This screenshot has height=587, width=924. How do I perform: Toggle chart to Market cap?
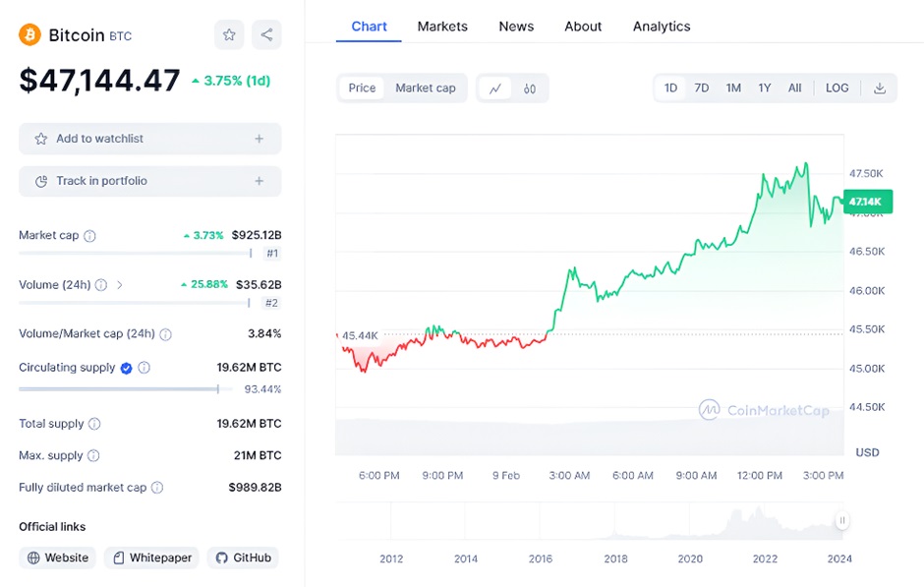(x=425, y=88)
